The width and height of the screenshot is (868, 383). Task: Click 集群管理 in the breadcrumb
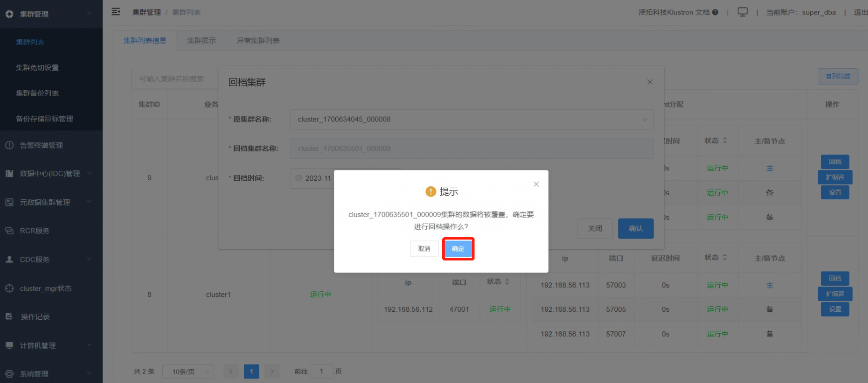pos(147,12)
